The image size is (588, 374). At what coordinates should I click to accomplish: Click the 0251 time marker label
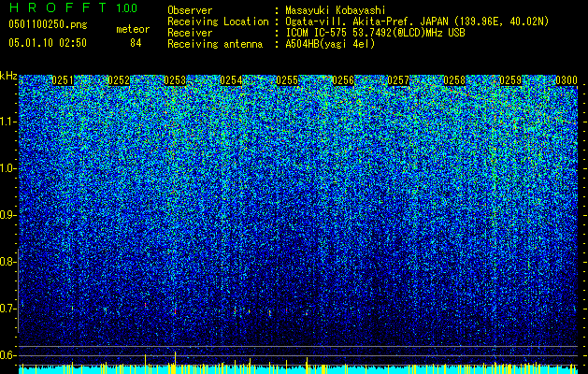(x=63, y=80)
